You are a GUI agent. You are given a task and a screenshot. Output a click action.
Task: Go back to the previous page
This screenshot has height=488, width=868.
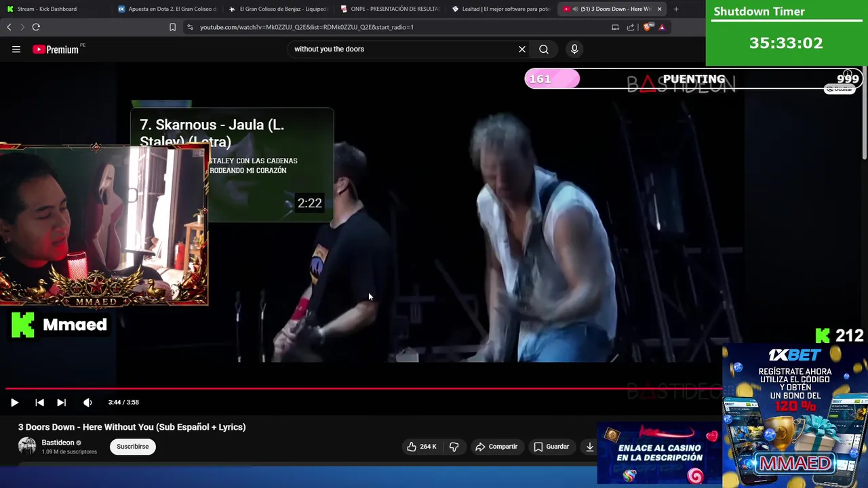[9, 27]
